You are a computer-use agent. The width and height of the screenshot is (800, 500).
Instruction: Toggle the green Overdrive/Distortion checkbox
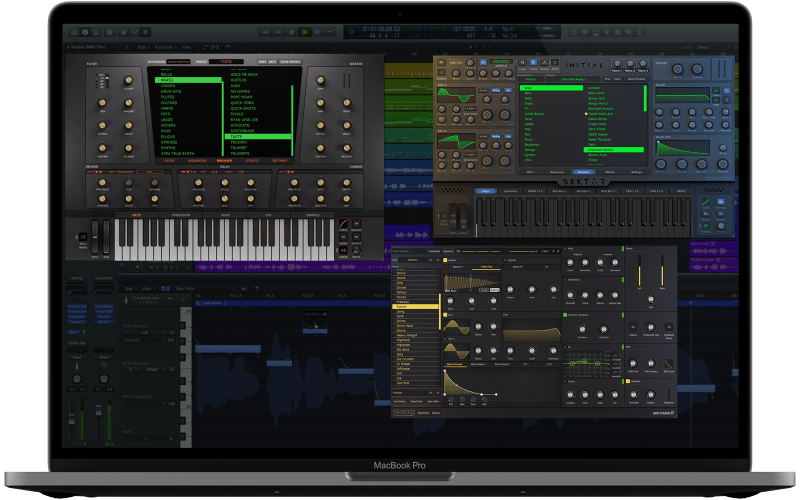click(x=565, y=315)
